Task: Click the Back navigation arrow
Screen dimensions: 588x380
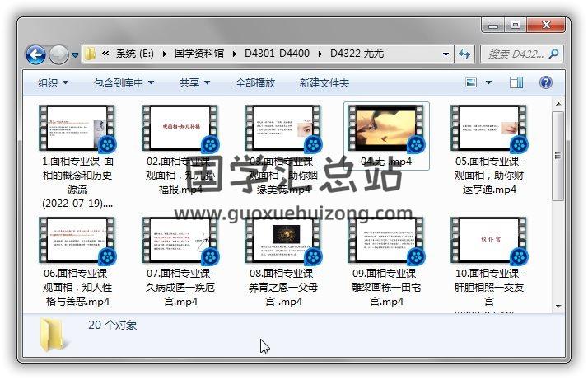Action: 36,54
